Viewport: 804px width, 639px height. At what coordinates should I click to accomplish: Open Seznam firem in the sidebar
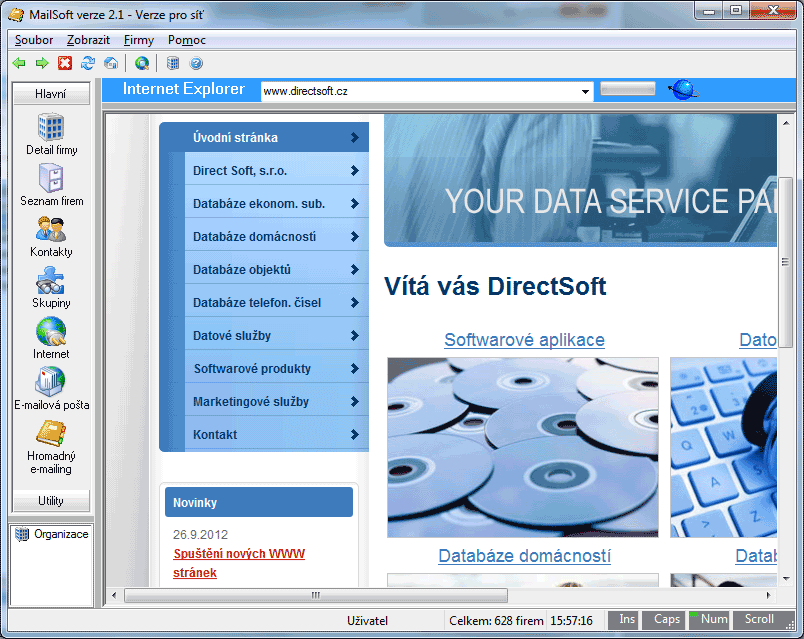[51, 185]
